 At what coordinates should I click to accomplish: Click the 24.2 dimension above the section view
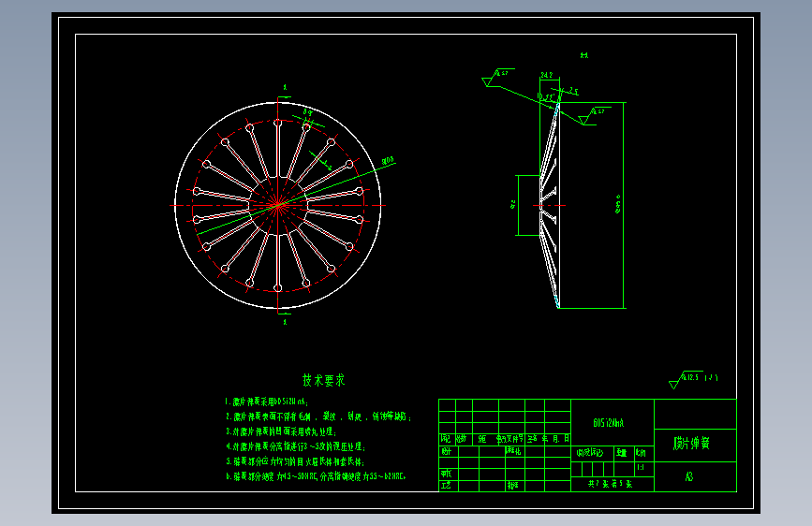coord(546,75)
